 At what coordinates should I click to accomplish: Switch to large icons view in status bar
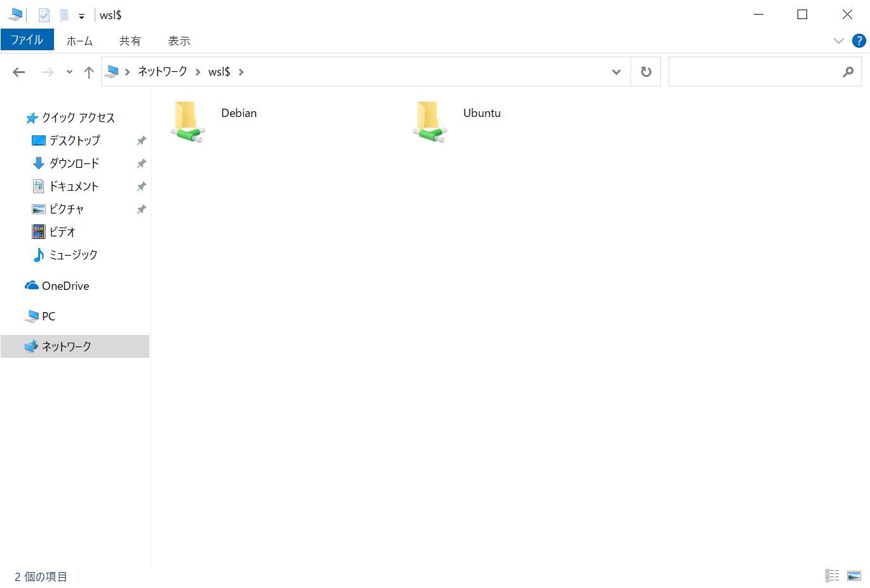(854, 575)
